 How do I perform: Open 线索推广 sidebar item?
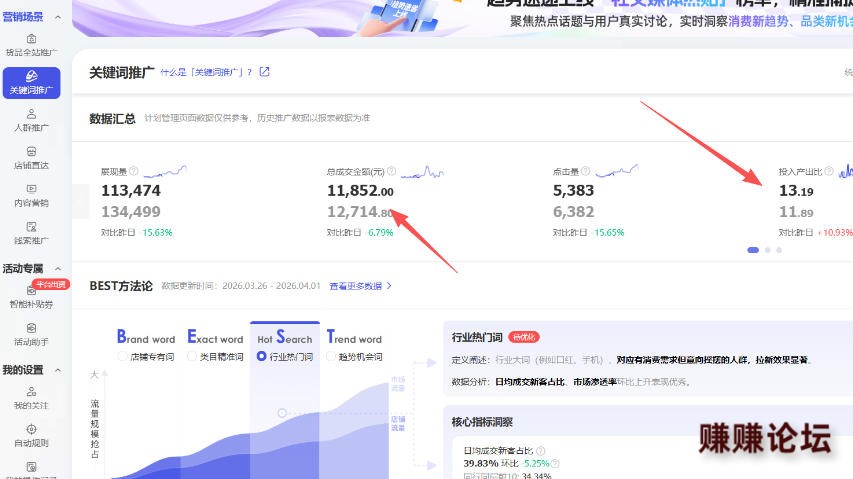pos(31,233)
